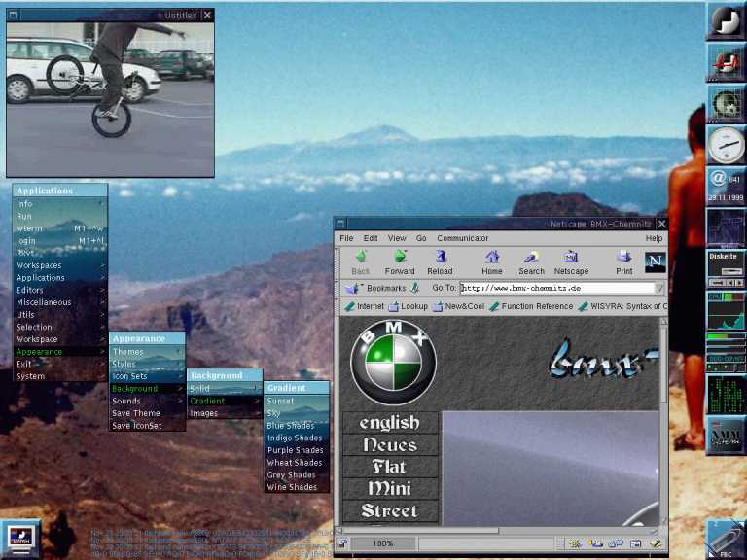The width and height of the screenshot is (747, 560).
Task: Click the 100% load progress bar
Action: [383, 543]
